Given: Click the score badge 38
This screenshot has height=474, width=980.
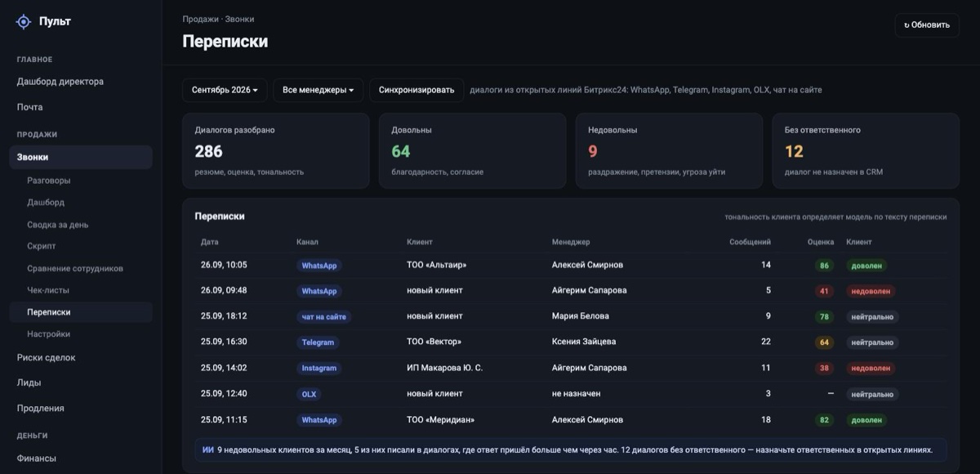Looking at the screenshot, I should [824, 369].
